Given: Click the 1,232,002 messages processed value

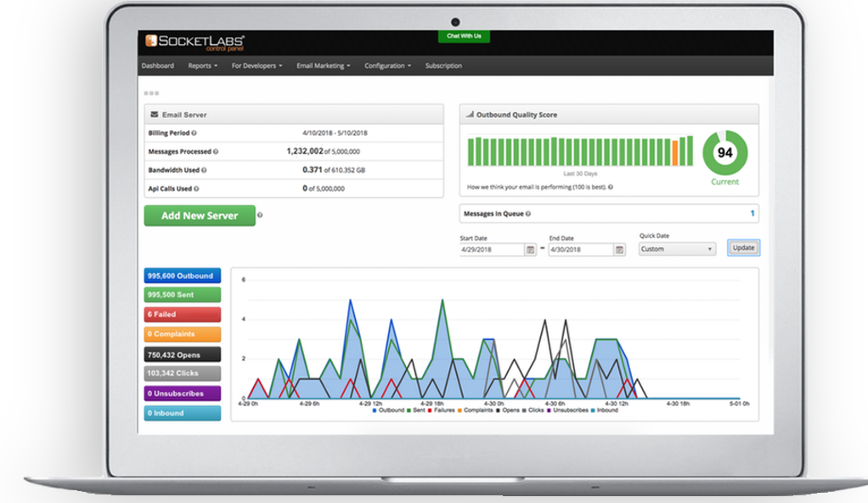Looking at the screenshot, I should [304, 151].
